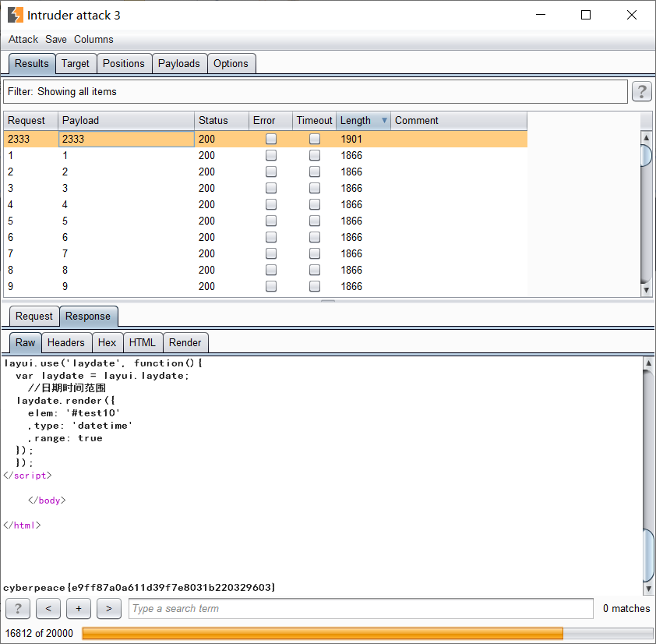The height and width of the screenshot is (644, 656).
Task: Sort by the Error column header
Action: [270, 121]
